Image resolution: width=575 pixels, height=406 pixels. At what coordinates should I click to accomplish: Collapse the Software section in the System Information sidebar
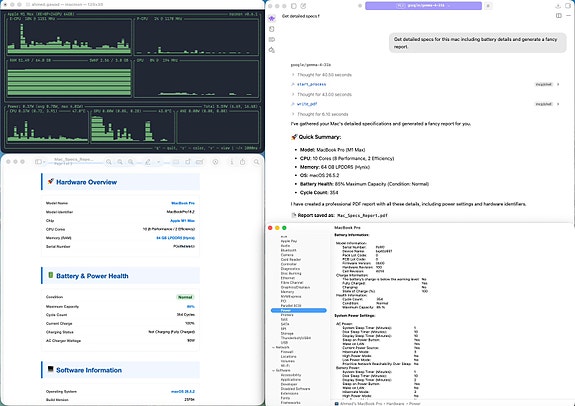(273, 370)
